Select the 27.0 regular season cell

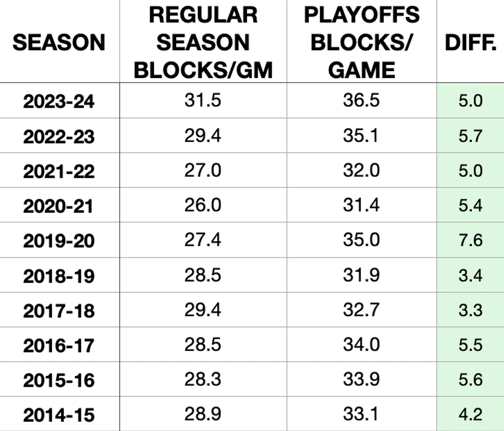(x=203, y=170)
